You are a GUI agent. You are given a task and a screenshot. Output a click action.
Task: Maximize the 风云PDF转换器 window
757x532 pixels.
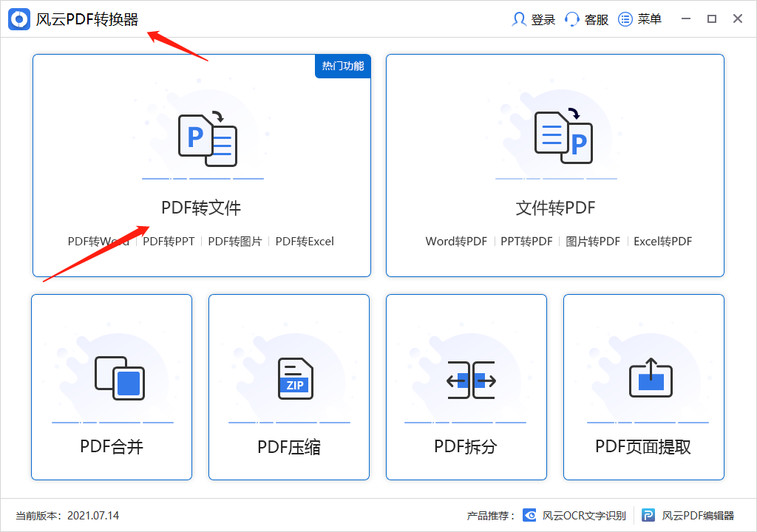712,18
